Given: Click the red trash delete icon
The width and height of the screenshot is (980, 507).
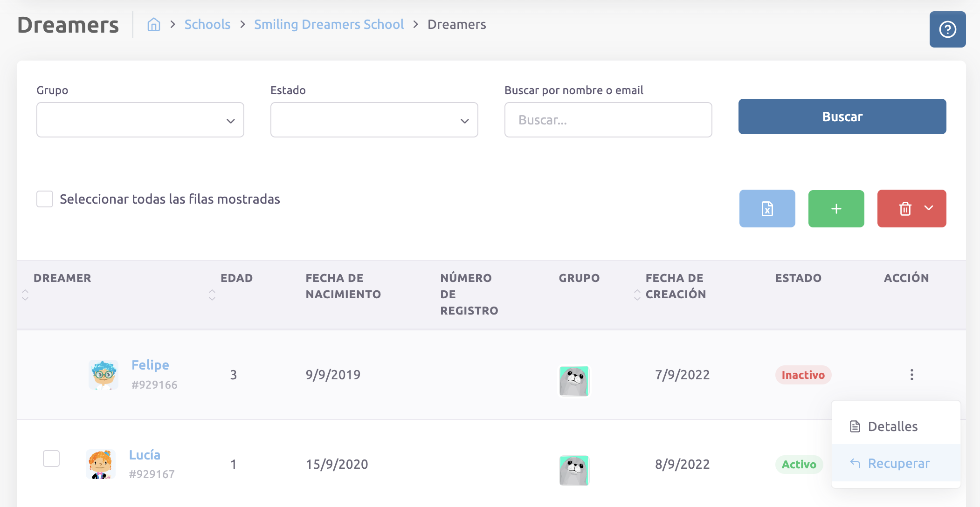Looking at the screenshot, I should (905, 208).
